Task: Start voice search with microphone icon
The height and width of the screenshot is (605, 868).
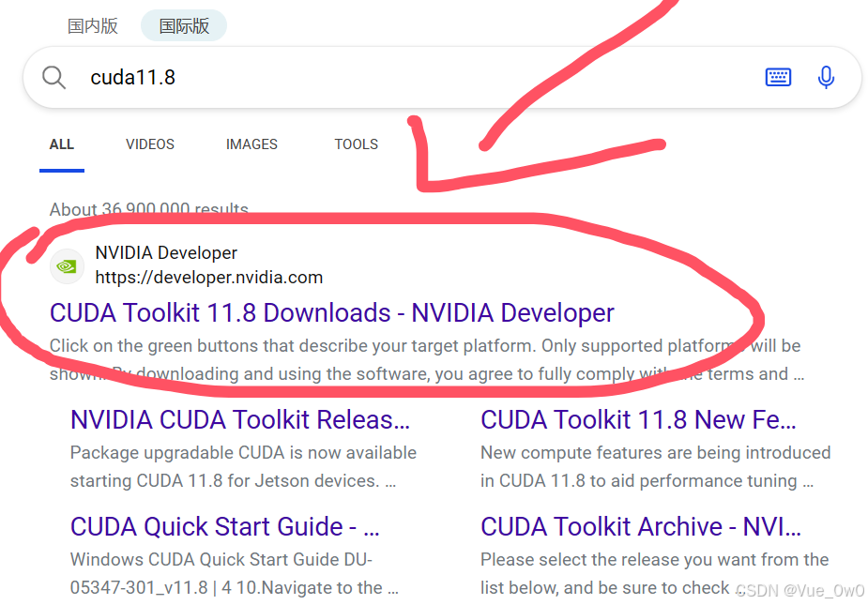Action: pos(826,78)
